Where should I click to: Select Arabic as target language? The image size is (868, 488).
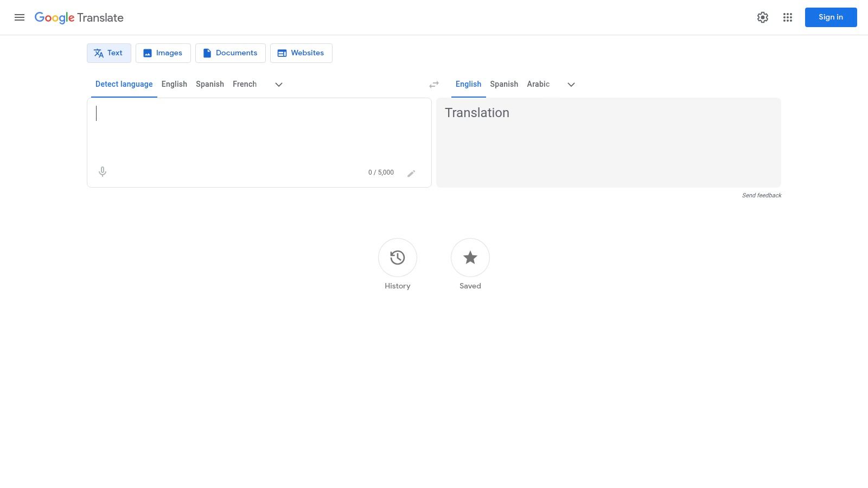coord(538,84)
